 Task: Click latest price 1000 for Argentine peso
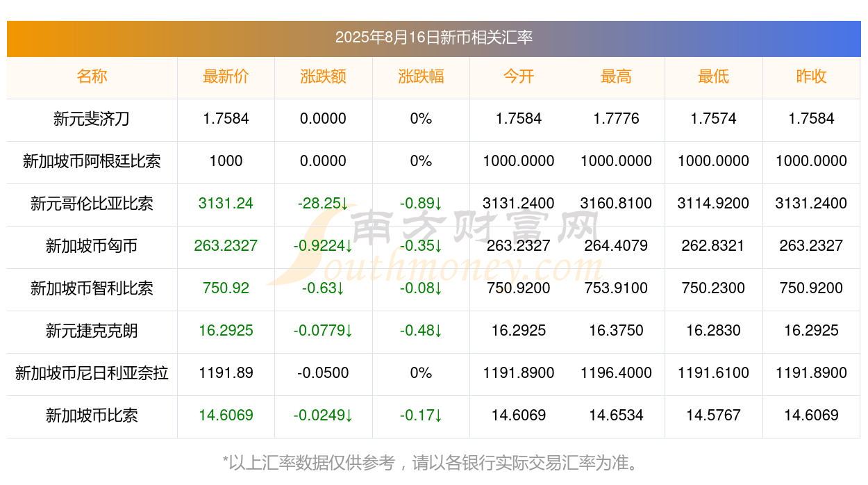pyautogui.click(x=226, y=161)
